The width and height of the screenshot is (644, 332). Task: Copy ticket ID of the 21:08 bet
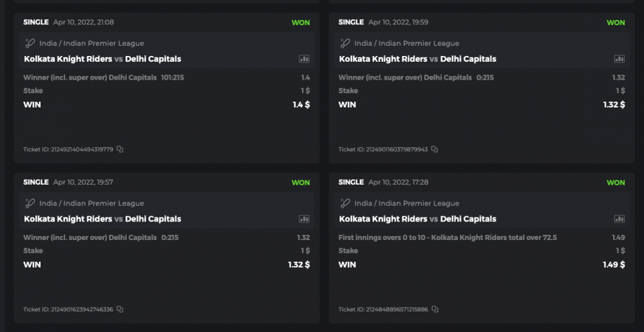point(120,149)
